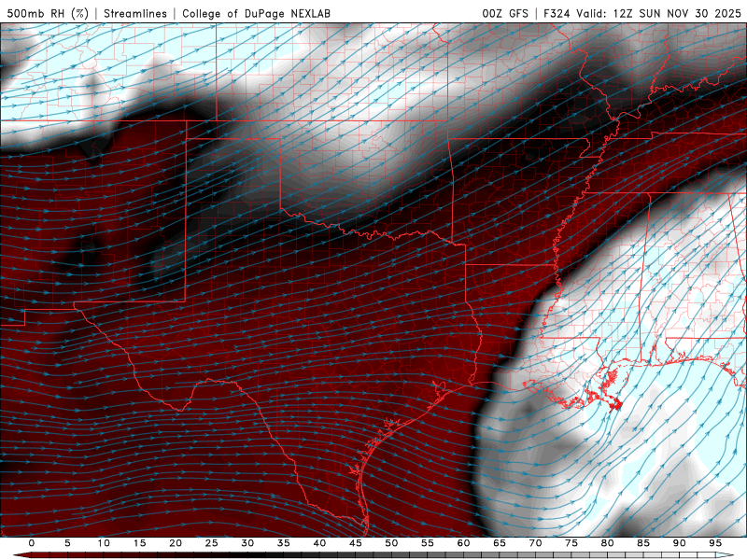Click the "40" colorbar tick label
The height and width of the screenshot is (560, 747).
pyautogui.click(x=319, y=543)
